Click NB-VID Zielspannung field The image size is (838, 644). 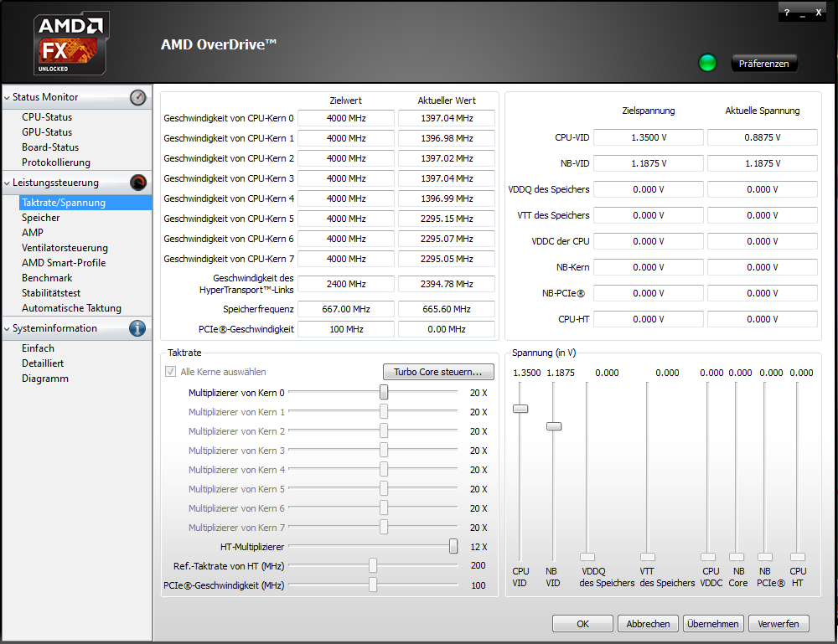[649, 163]
